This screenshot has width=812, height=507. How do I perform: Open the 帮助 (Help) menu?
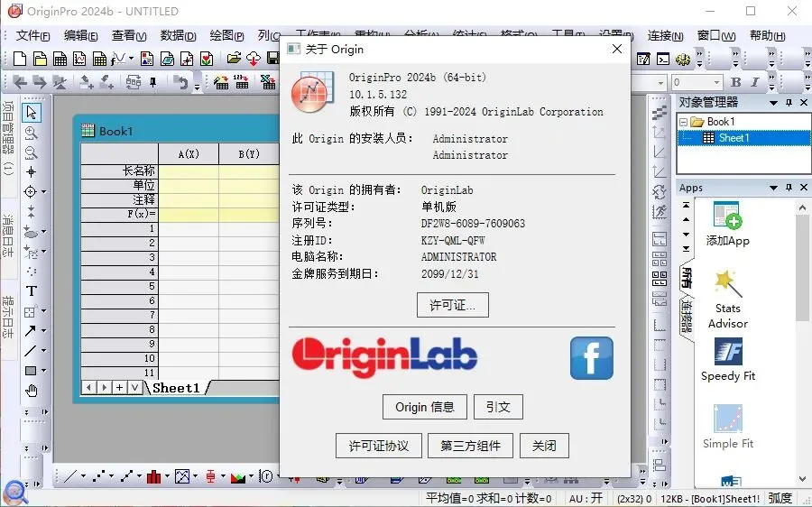[x=768, y=36]
